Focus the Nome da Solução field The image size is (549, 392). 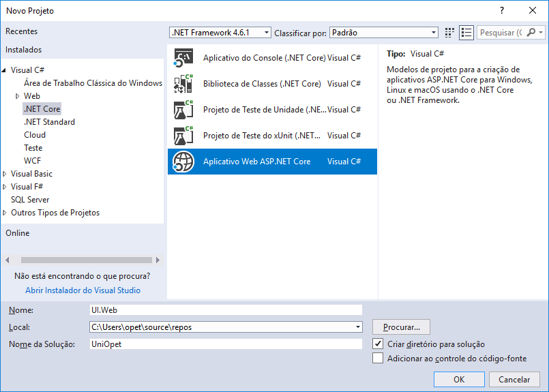click(x=226, y=344)
